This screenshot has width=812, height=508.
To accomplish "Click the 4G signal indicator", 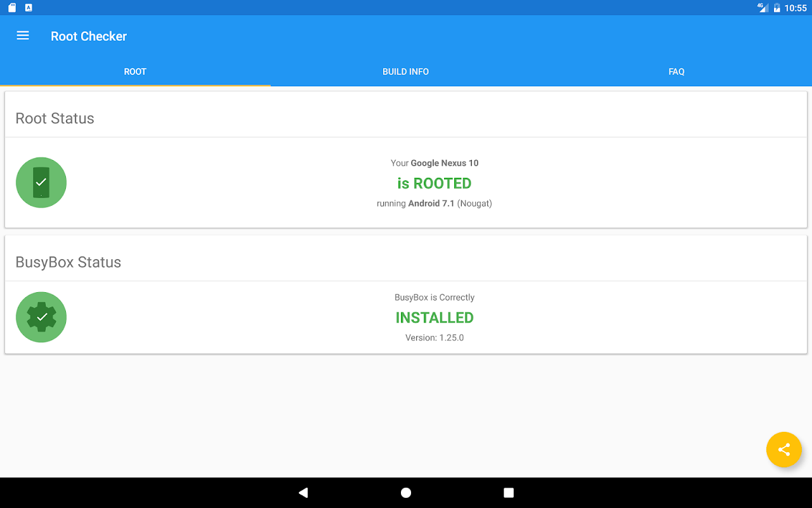I will (x=763, y=8).
